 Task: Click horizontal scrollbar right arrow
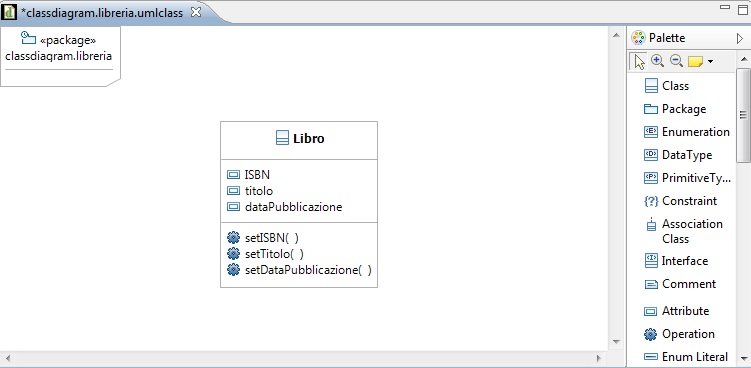[599, 358]
